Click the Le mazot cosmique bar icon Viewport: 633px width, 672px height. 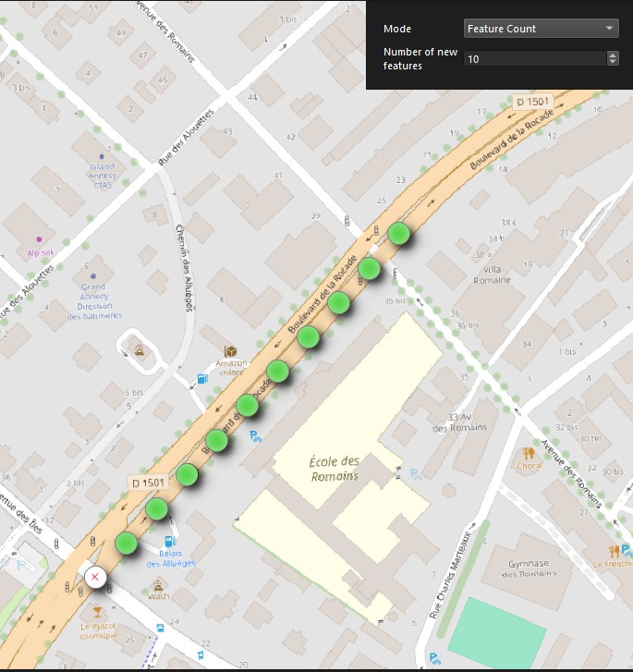97,612
